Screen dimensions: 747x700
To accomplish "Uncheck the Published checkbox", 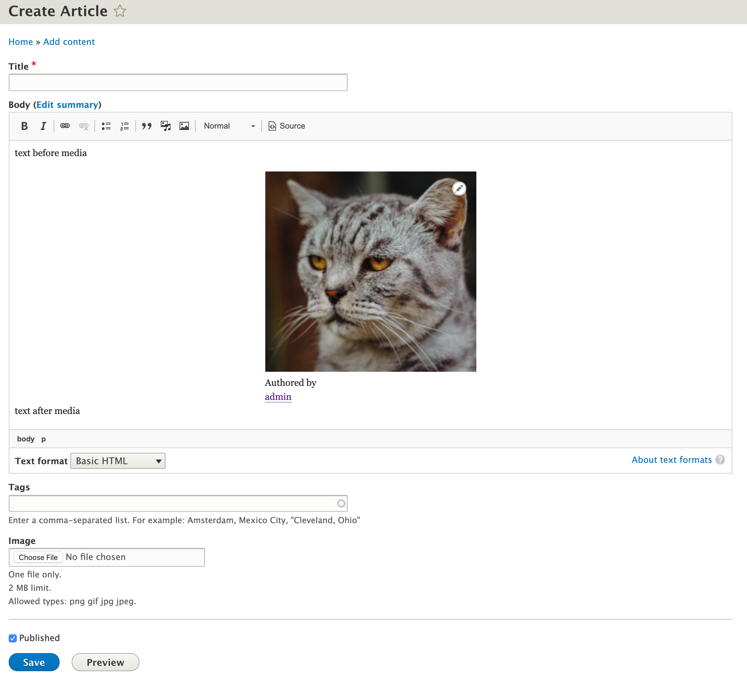I will 12,638.
